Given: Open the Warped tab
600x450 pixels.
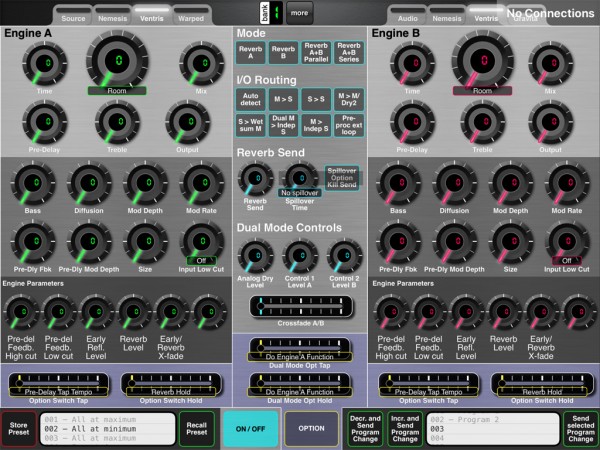Looking at the screenshot, I should pyautogui.click(x=191, y=16).
